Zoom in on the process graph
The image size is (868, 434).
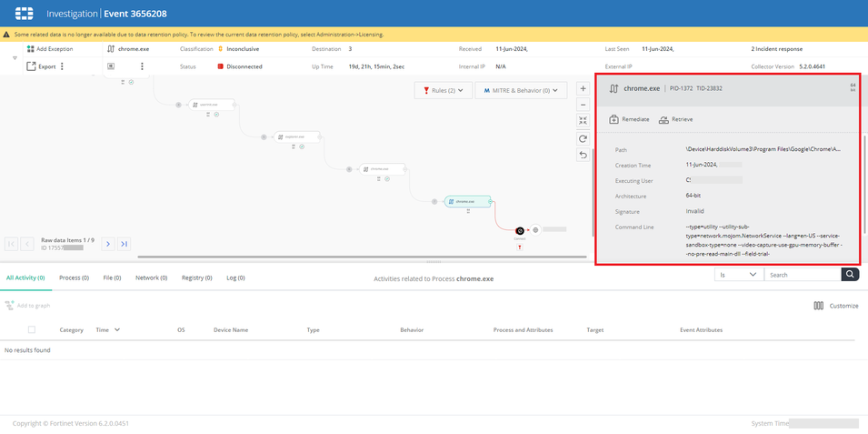click(583, 90)
